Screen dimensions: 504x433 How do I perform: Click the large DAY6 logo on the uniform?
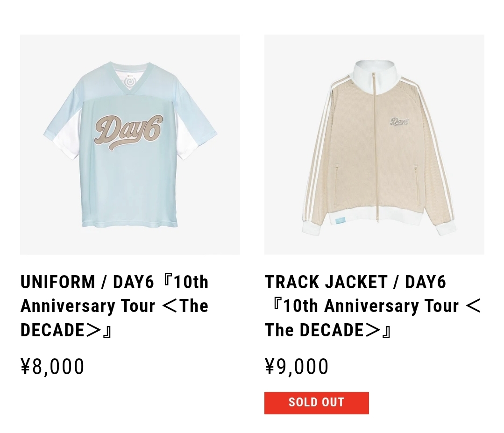click(129, 132)
